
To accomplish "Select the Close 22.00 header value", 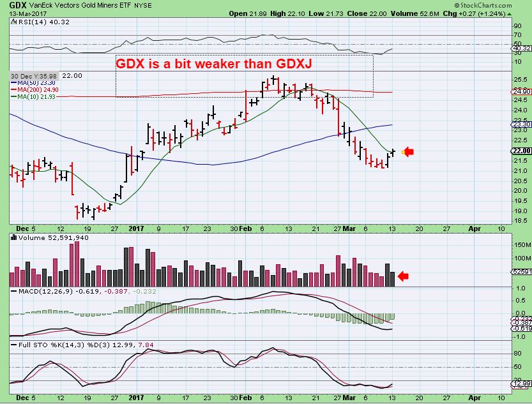I will pos(367,13).
